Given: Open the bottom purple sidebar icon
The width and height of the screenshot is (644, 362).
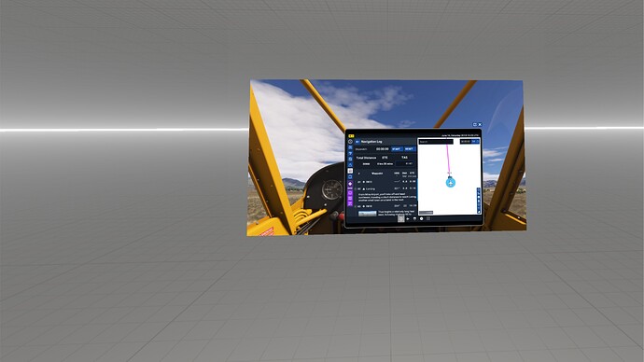Looking at the screenshot, I should coord(350,203).
